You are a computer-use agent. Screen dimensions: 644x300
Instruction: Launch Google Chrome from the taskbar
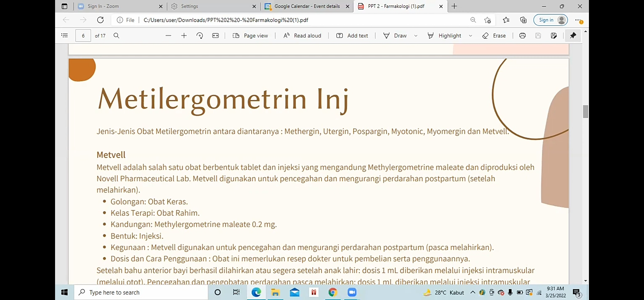tap(332, 292)
